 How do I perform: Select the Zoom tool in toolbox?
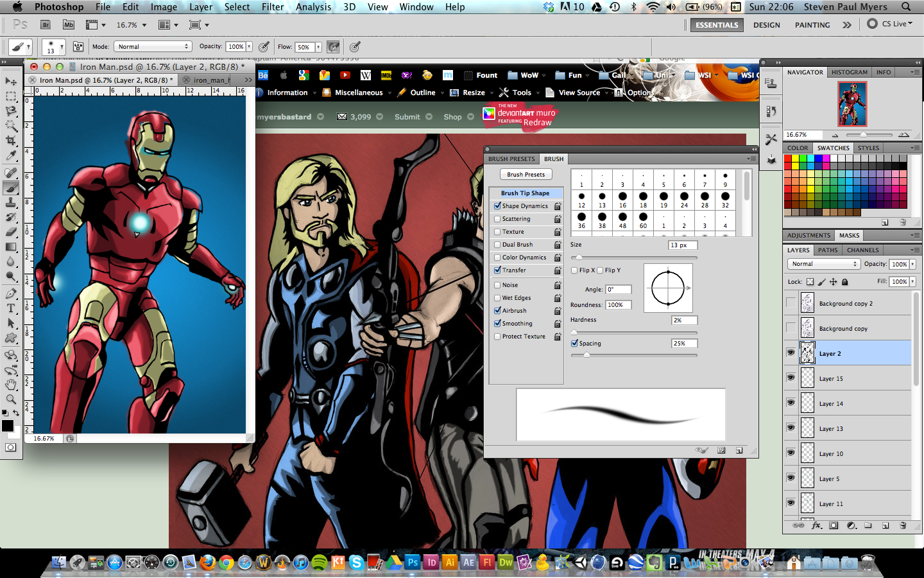click(x=11, y=399)
